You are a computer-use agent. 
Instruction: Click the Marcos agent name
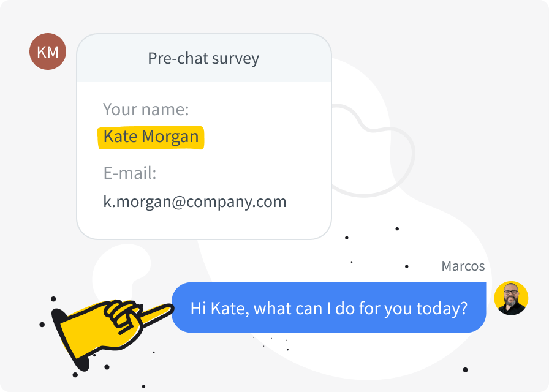click(x=463, y=266)
